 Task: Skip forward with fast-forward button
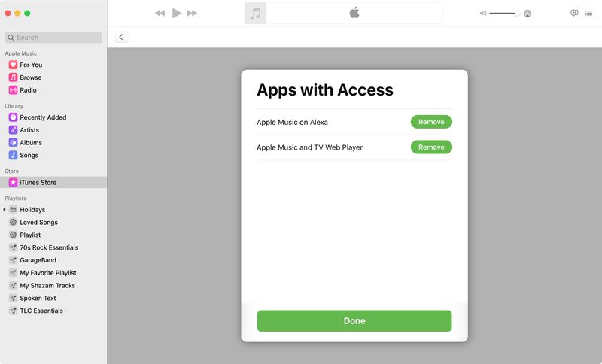click(192, 14)
